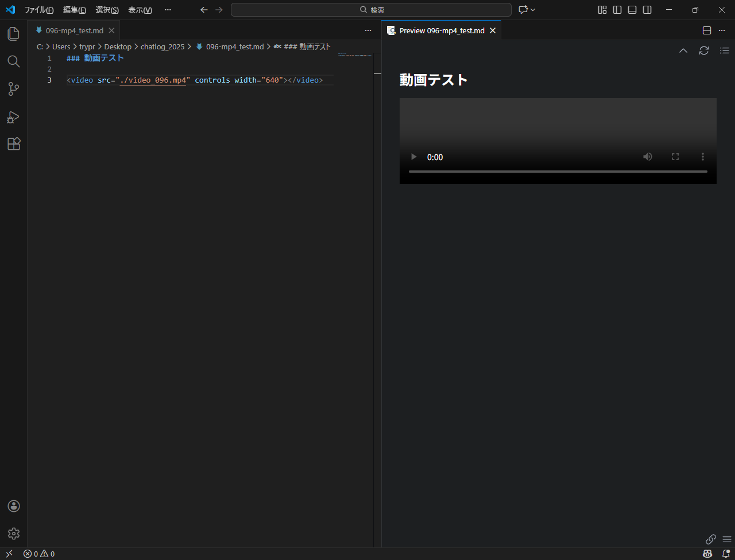735x560 pixels.
Task: Open the Search view in activity bar
Action: pyautogui.click(x=13, y=61)
